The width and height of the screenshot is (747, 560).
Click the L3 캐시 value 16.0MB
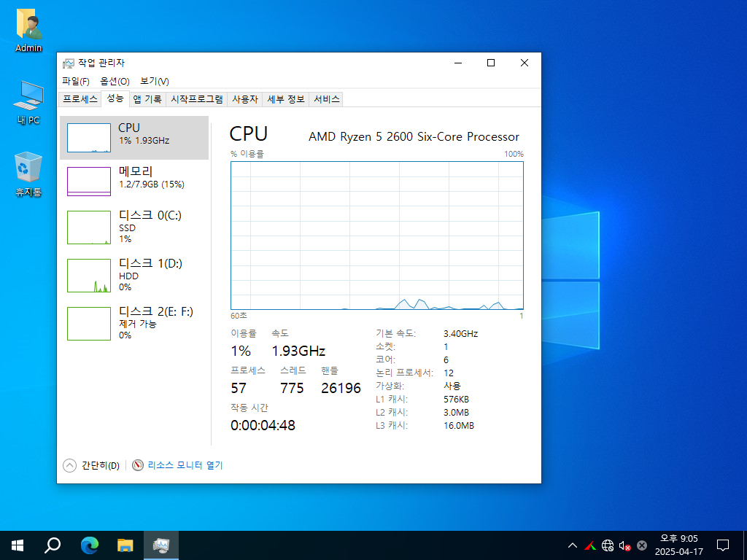[x=459, y=426]
